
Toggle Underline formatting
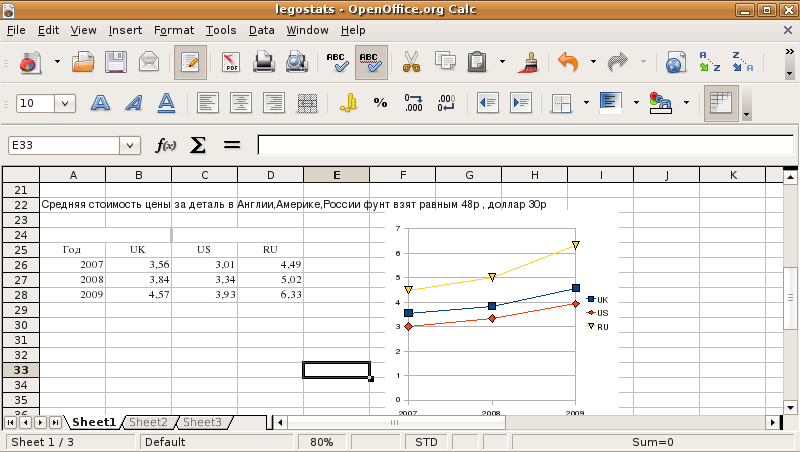(166, 104)
